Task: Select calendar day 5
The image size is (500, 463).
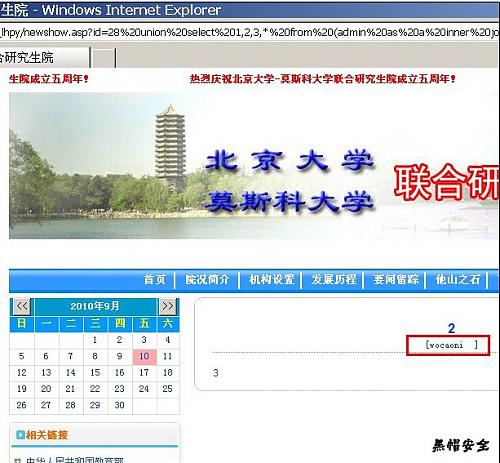Action: click(x=22, y=356)
